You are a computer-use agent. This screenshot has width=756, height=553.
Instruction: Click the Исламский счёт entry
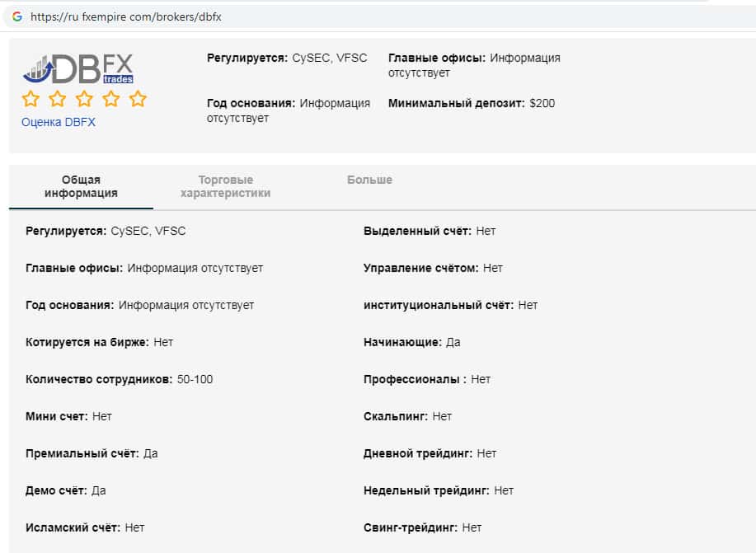pyautogui.click(x=85, y=527)
